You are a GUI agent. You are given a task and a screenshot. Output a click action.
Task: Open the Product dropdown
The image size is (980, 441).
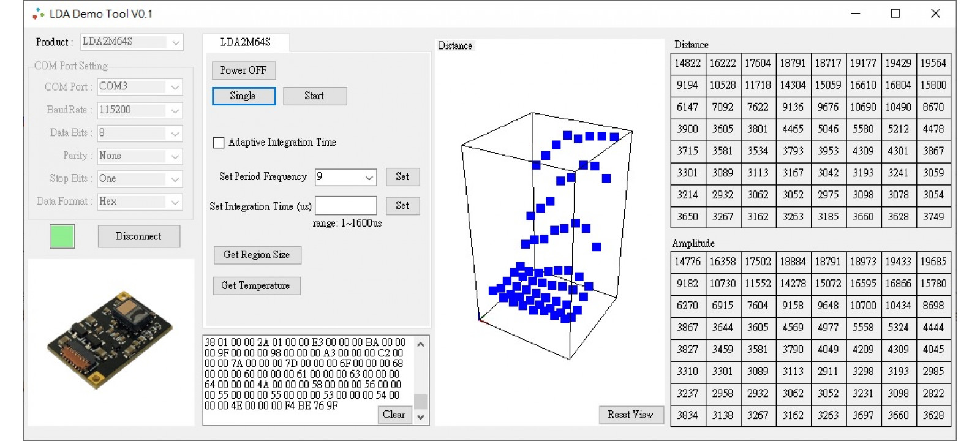coord(175,42)
